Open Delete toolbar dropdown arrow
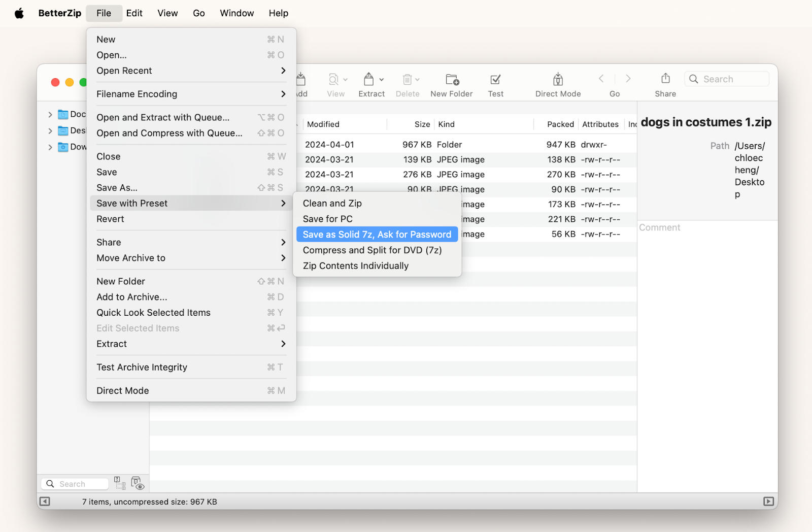Viewport: 812px width, 532px height. pyautogui.click(x=417, y=80)
